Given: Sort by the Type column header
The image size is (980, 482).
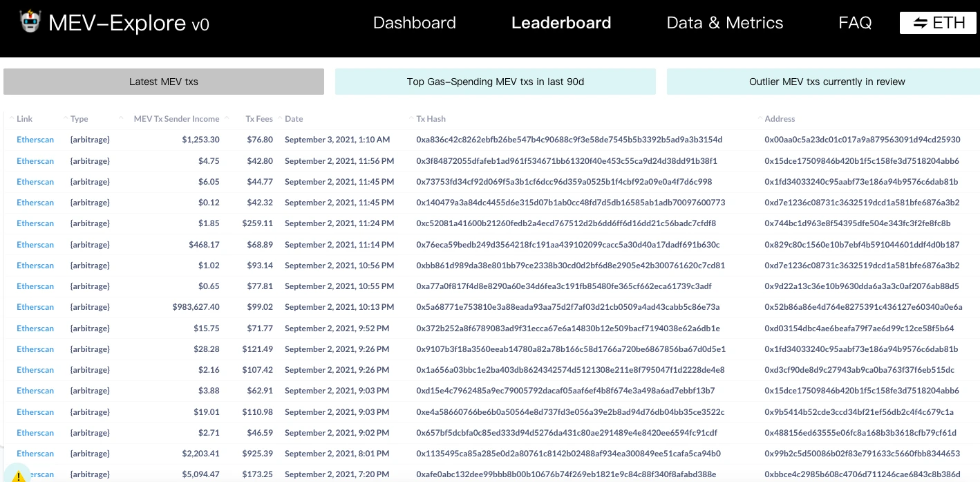Looking at the screenshot, I should 79,119.
